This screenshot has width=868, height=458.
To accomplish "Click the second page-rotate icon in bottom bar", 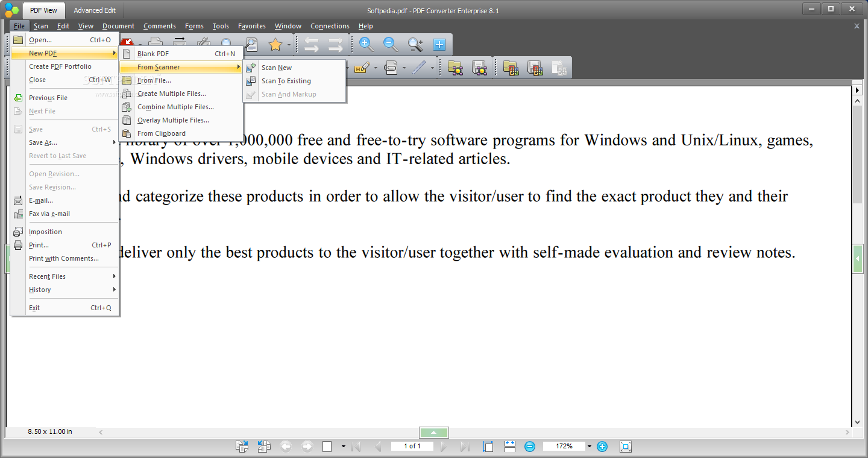I will pyautogui.click(x=264, y=447).
